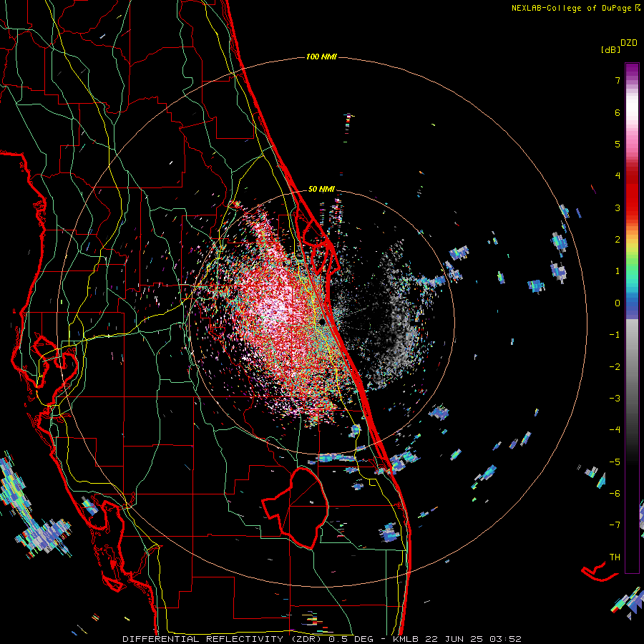Select the 6 dB legend value
Screen dimensions: 644x644
tap(618, 112)
